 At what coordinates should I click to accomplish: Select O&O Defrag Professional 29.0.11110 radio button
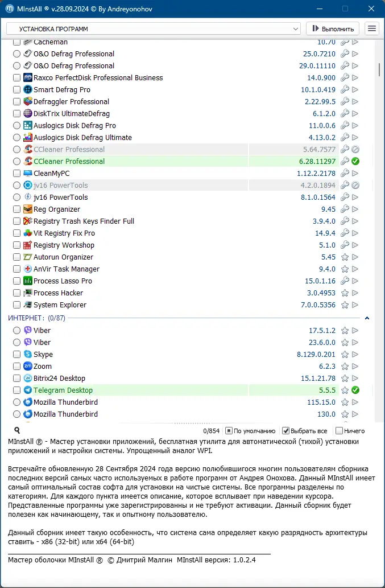(x=16, y=65)
